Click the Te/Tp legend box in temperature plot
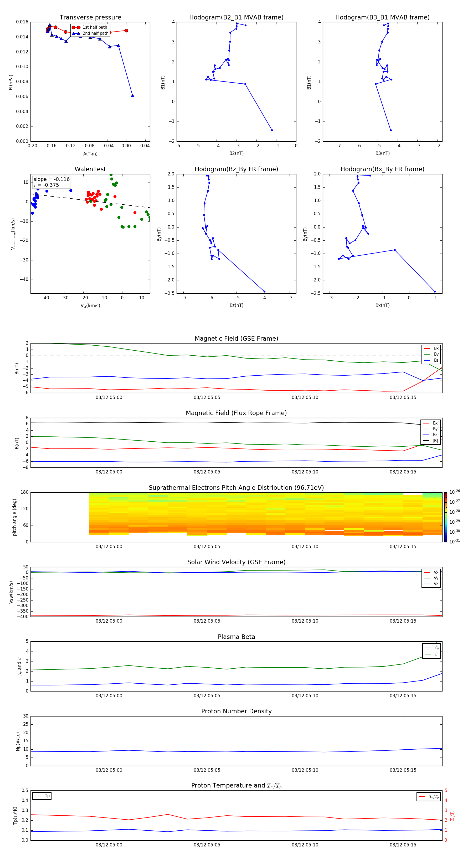473x868 pixels. tap(429, 796)
